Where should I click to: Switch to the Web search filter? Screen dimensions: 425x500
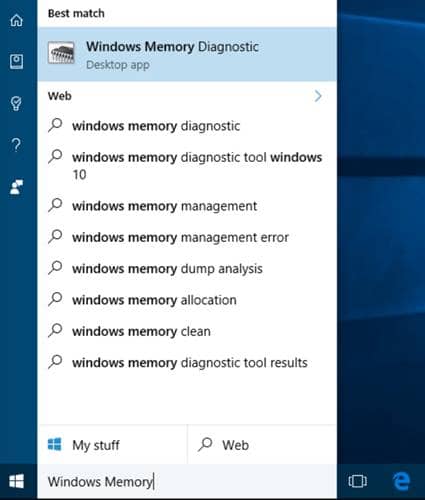point(262,445)
